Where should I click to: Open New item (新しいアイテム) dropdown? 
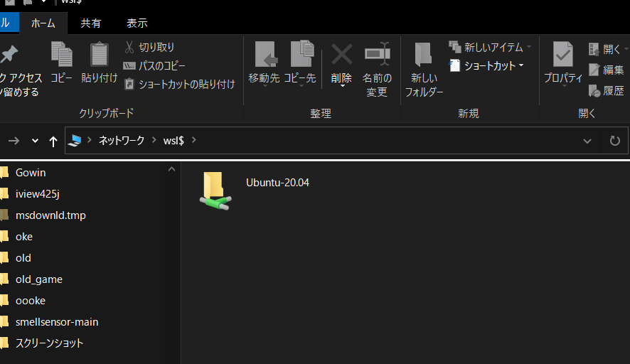click(x=490, y=48)
